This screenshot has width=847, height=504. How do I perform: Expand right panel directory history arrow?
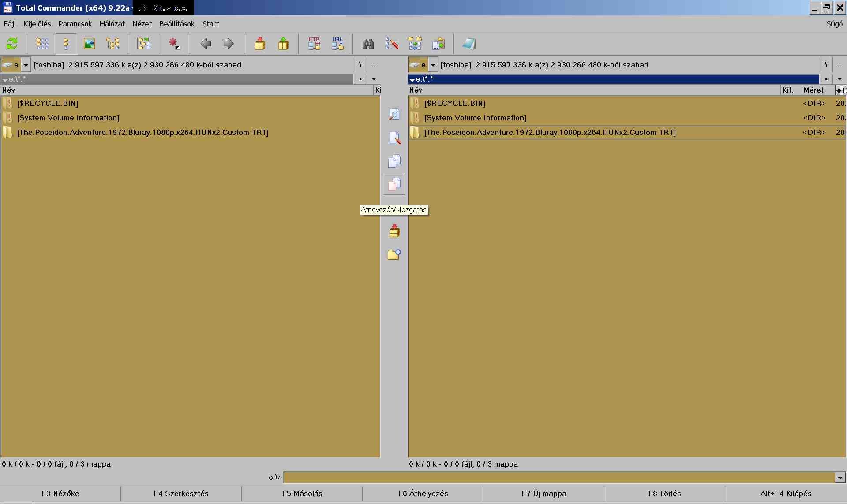tap(840, 79)
